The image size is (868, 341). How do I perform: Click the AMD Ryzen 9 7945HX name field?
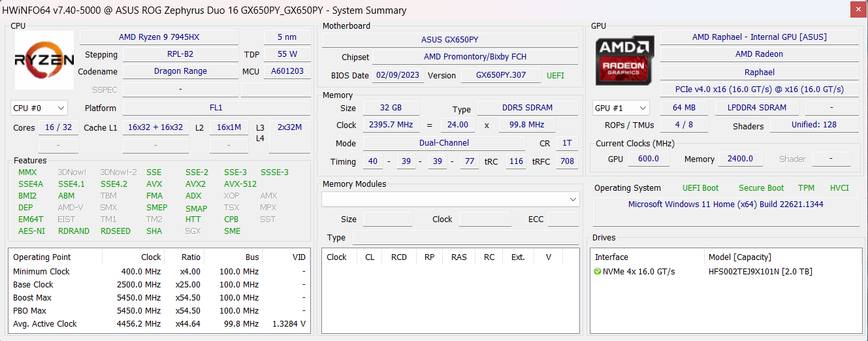click(159, 37)
